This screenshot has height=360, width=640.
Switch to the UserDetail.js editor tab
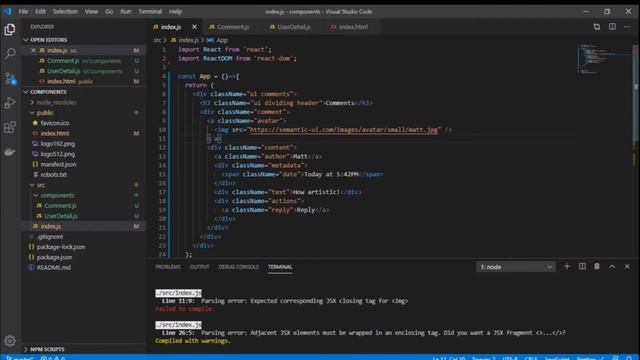tap(293, 27)
